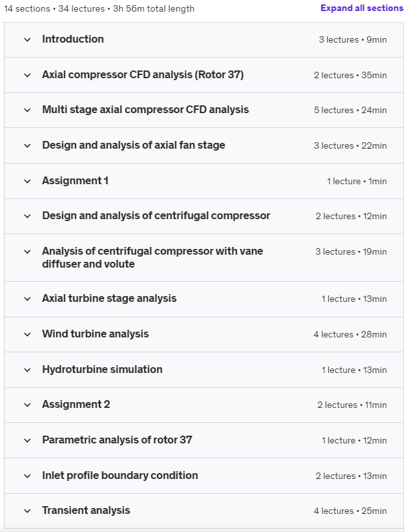Toggle chevron for Design and analysis of axial fan stage
This screenshot has width=405, height=532.
(x=27, y=145)
